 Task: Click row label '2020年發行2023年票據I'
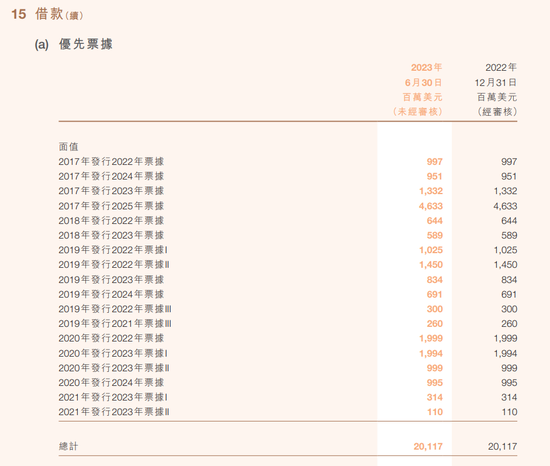coord(113,353)
